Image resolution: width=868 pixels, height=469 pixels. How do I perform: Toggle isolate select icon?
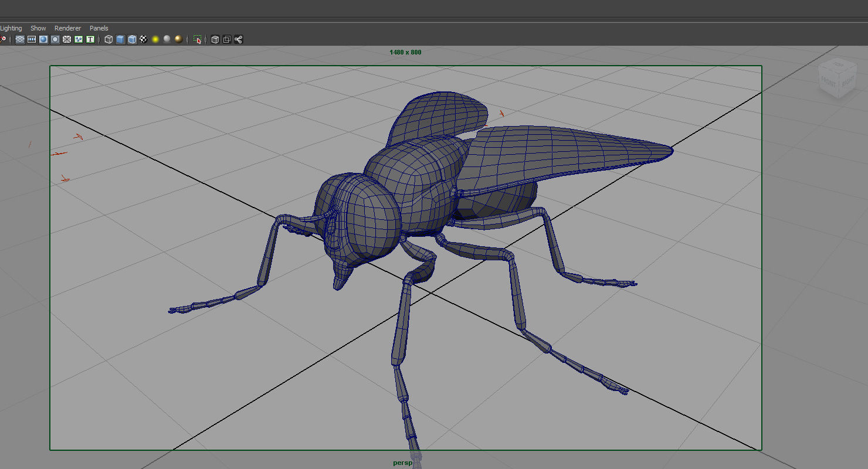click(x=198, y=39)
